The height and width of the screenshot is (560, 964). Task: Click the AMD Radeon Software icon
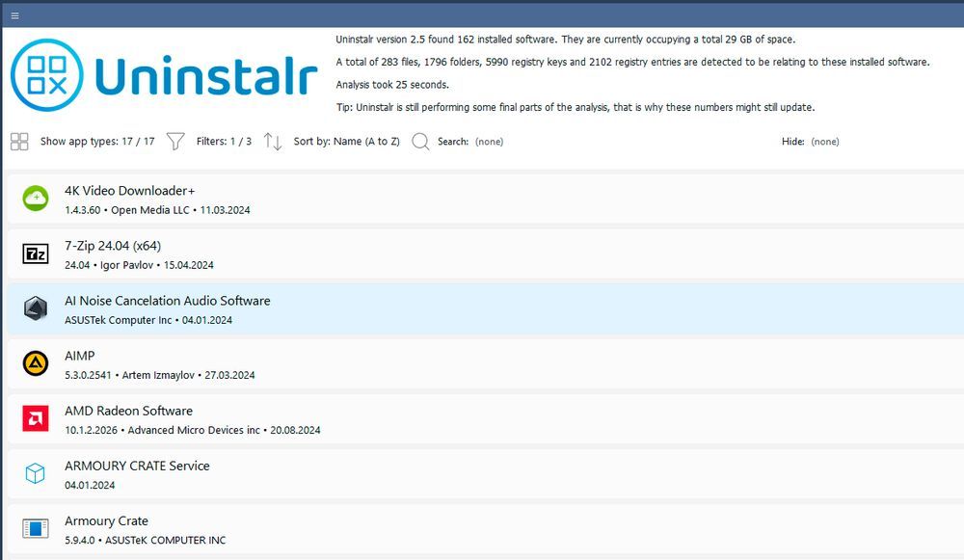click(35, 418)
